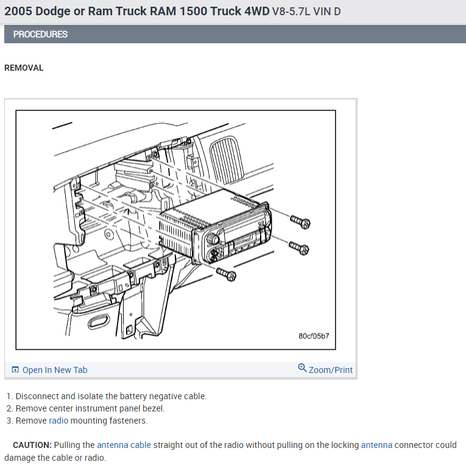The image size is (466, 476).
Task: Click the V8-5.7L VIN D engine text
Action: point(306,12)
